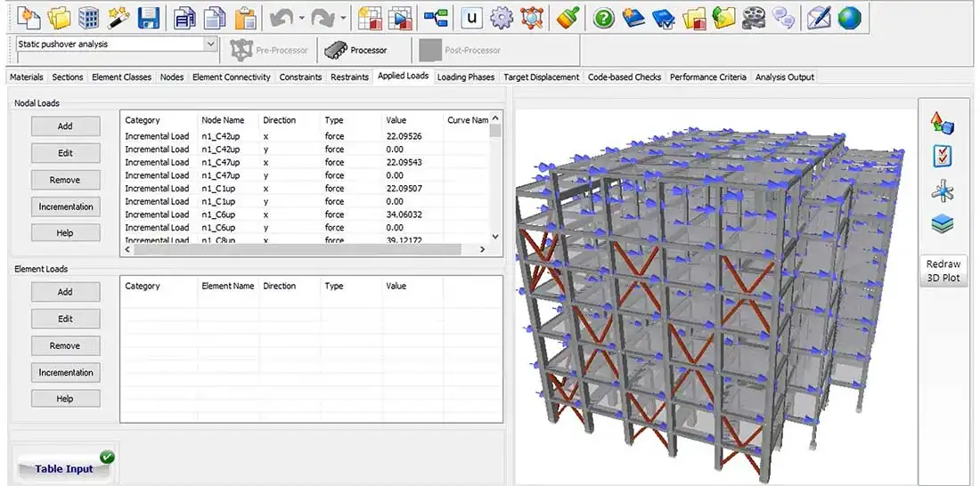The width and height of the screenshot is (980, 486).
Task: Switch to the Post-Processor module
Action: click(x=461, y=50)
